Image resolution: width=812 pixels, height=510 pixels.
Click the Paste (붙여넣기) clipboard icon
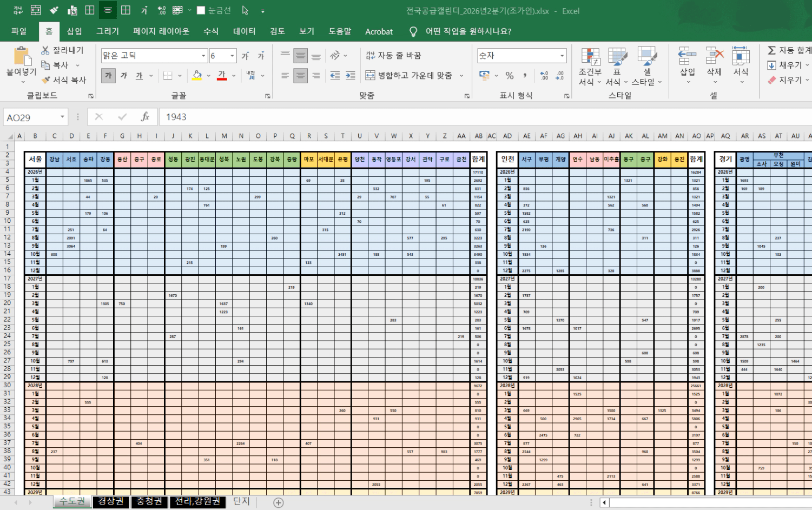(x=22, y=56)
